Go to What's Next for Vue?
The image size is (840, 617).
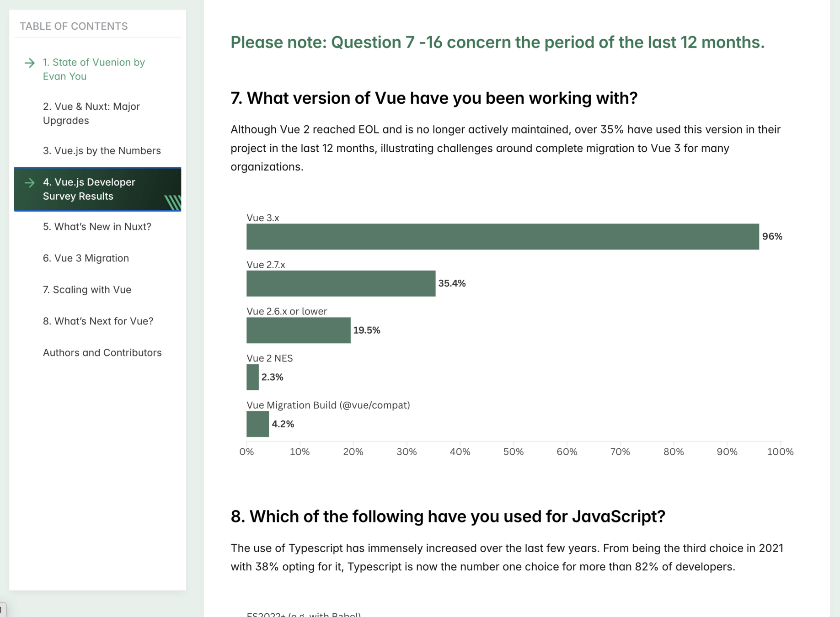(x=98, y=321)
